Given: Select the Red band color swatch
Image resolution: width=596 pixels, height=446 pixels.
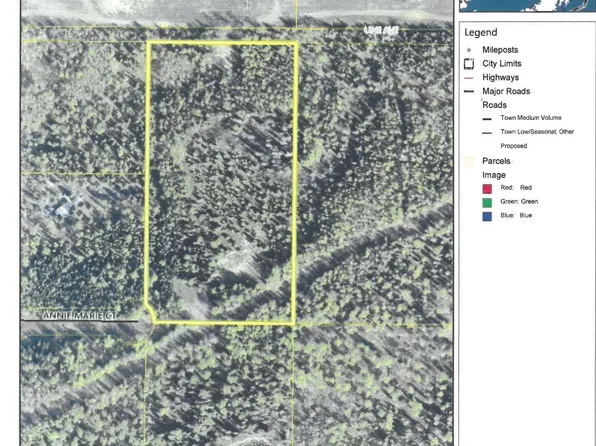Looking at the screenshot, I should point(487,189).
